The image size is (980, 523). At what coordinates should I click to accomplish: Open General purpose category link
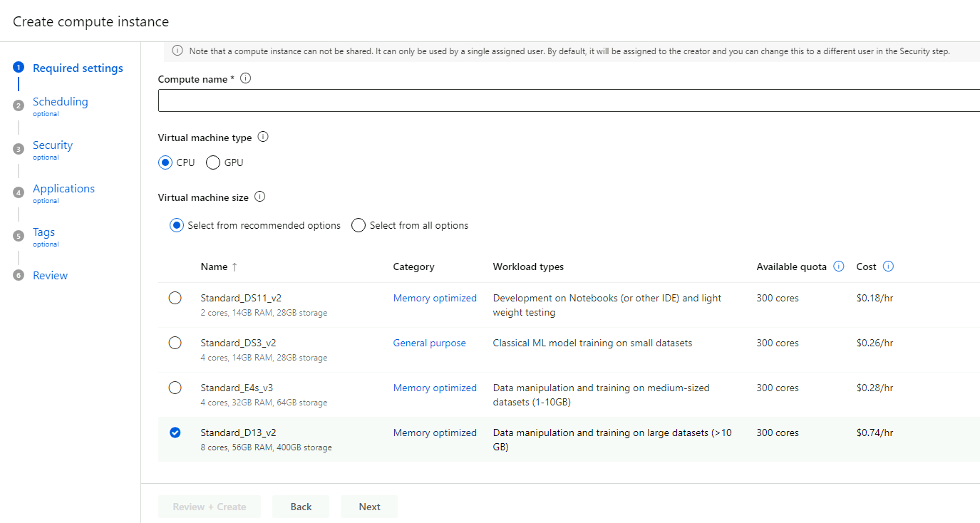(429, 343)
